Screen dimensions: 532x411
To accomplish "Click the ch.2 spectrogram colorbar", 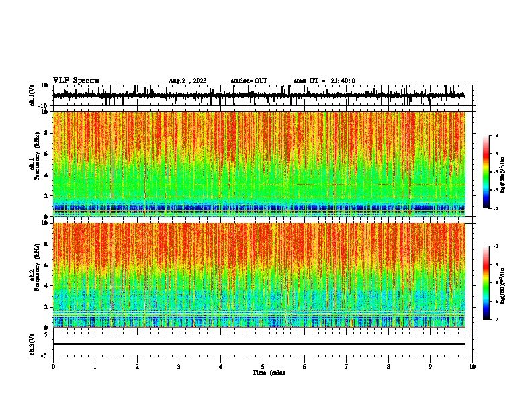I will coord(486,283).
